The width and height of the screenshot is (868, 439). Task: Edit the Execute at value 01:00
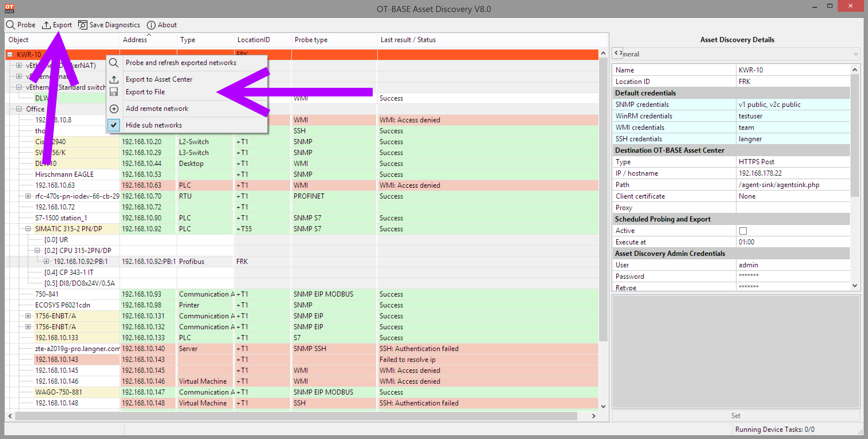point(793,242)
